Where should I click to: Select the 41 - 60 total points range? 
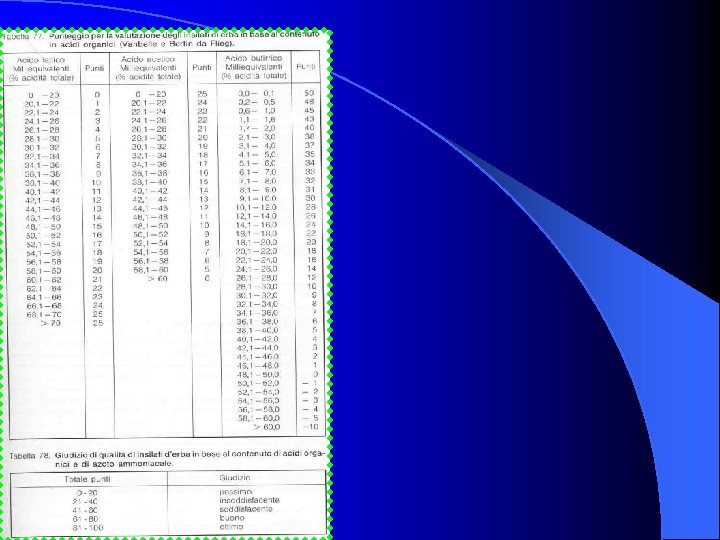(x=85, y=510)
